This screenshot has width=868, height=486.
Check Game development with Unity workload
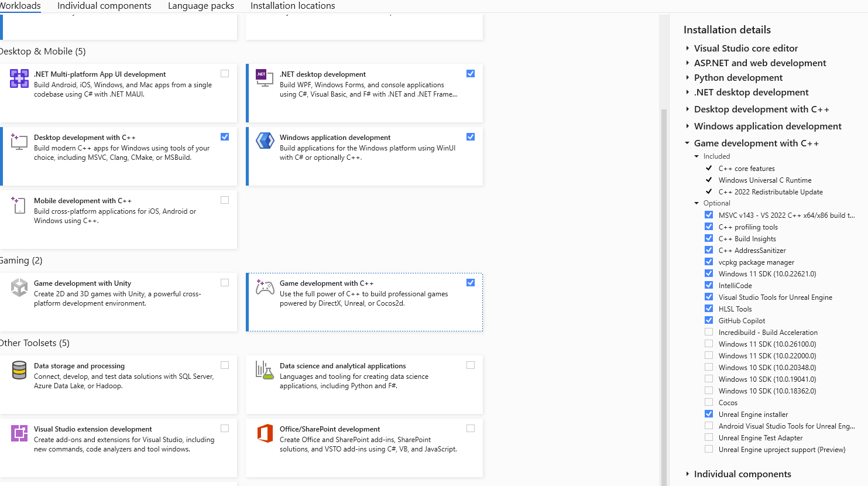tap(225, 283)
